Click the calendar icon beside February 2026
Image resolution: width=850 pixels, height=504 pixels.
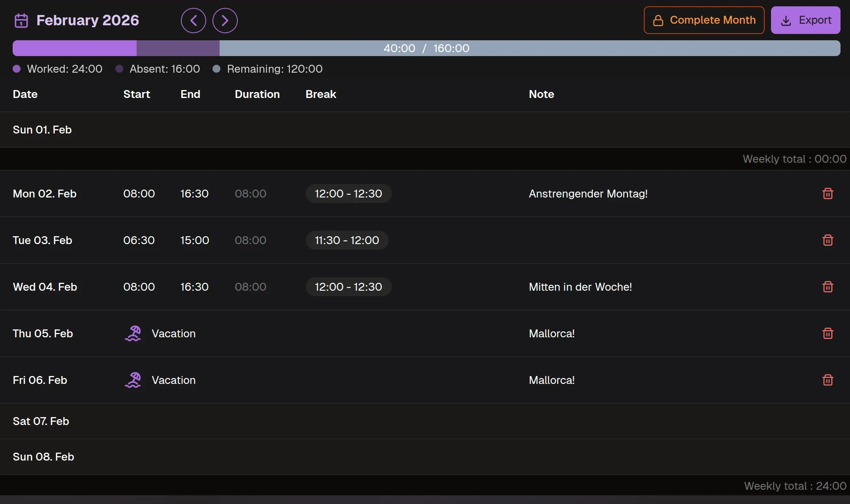pos(21,21)
